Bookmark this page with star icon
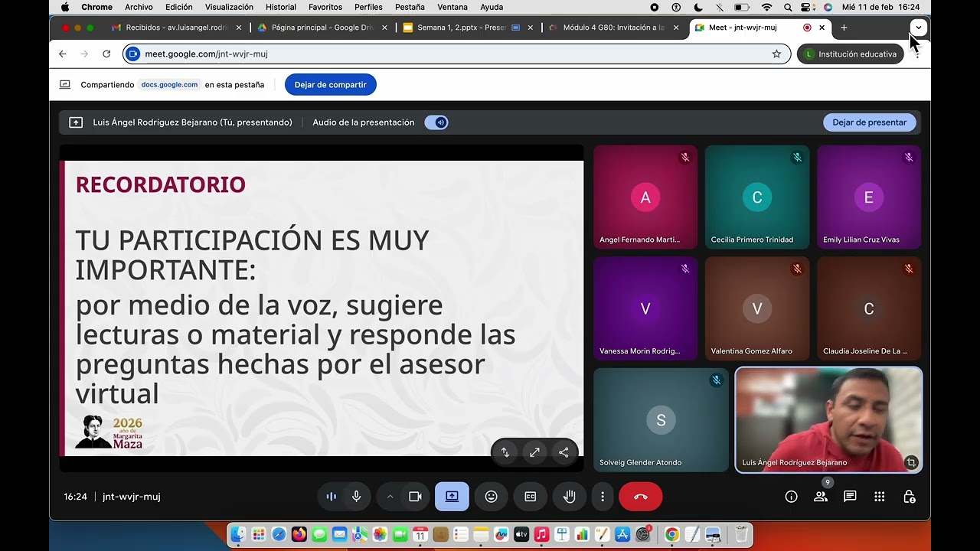Image resolution: width=980 pixels, height=551 pixels. pos(776,54)
